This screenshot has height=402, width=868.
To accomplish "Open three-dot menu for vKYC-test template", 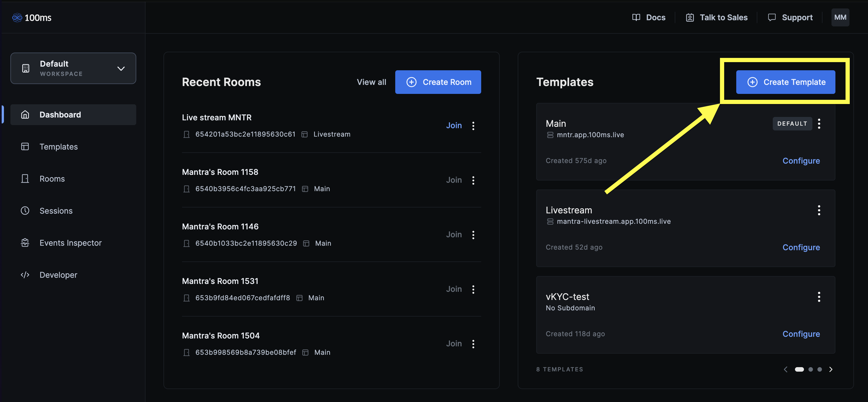I will point(819,297).
